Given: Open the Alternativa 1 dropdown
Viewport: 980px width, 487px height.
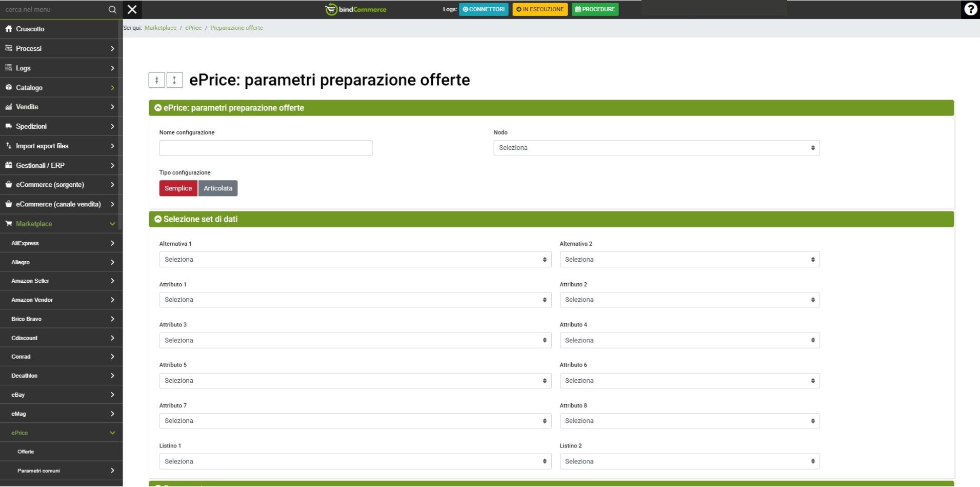Looking at the screenshot, I should click(355, 260).
